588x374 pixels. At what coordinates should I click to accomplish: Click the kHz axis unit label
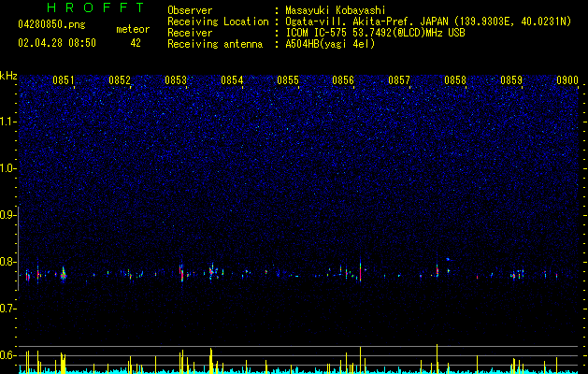8,76
